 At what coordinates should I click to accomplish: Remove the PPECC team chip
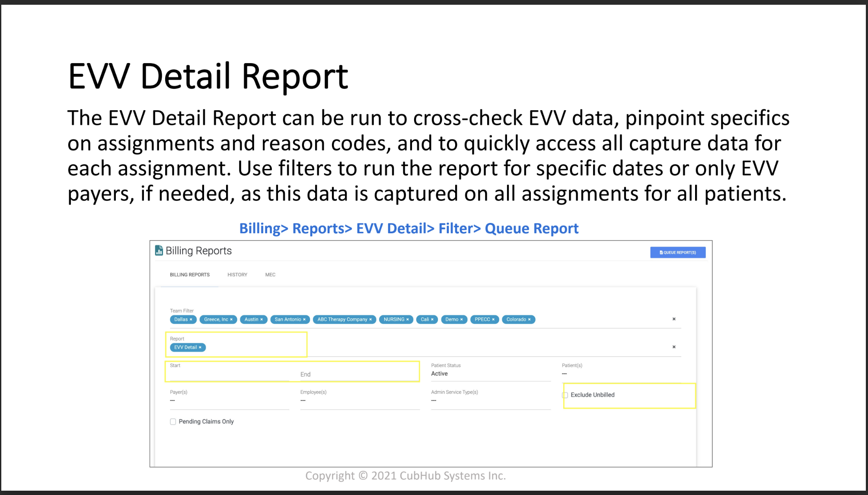click(x=493, y=320)
